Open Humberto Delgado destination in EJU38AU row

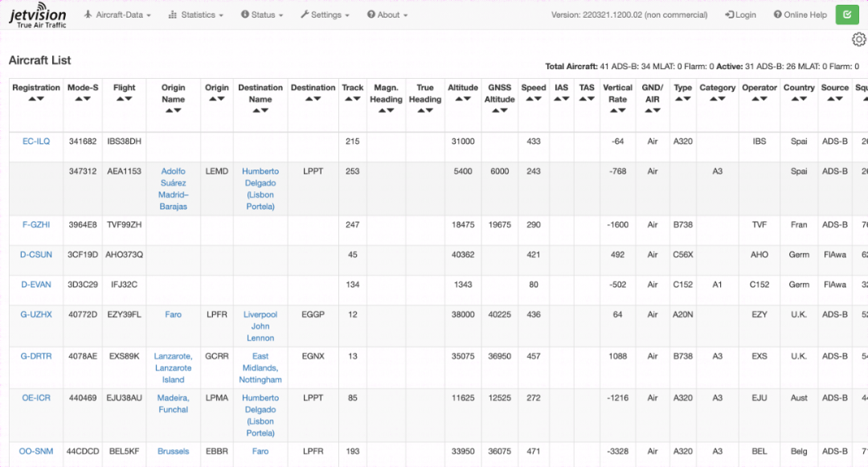pyautogui.click(x=260, y=416)
